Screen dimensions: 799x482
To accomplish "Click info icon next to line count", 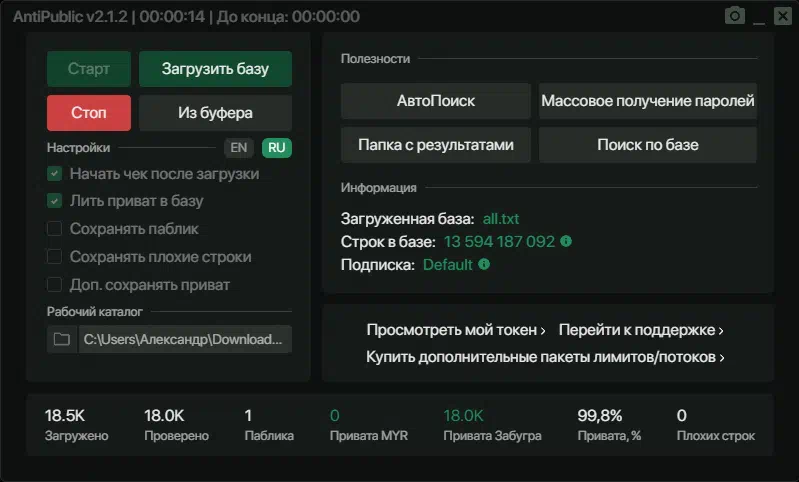I will (x=566, y=241).
